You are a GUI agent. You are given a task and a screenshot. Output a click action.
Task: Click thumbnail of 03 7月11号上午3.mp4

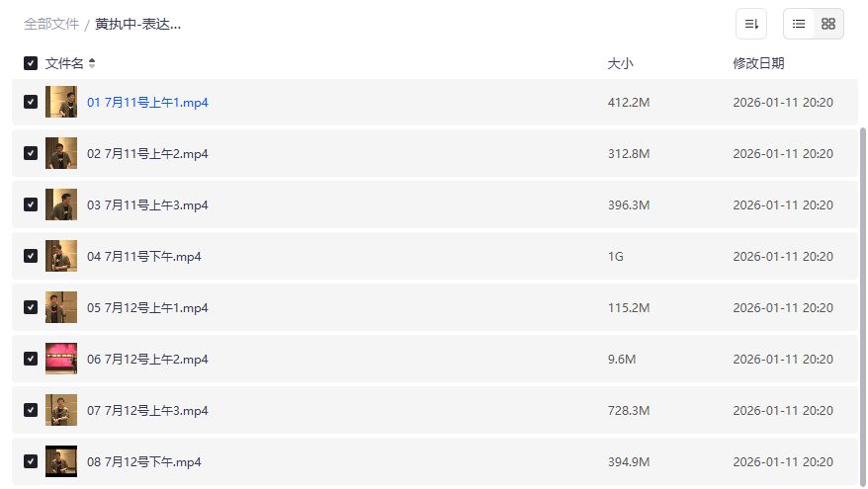click(61, 204)
